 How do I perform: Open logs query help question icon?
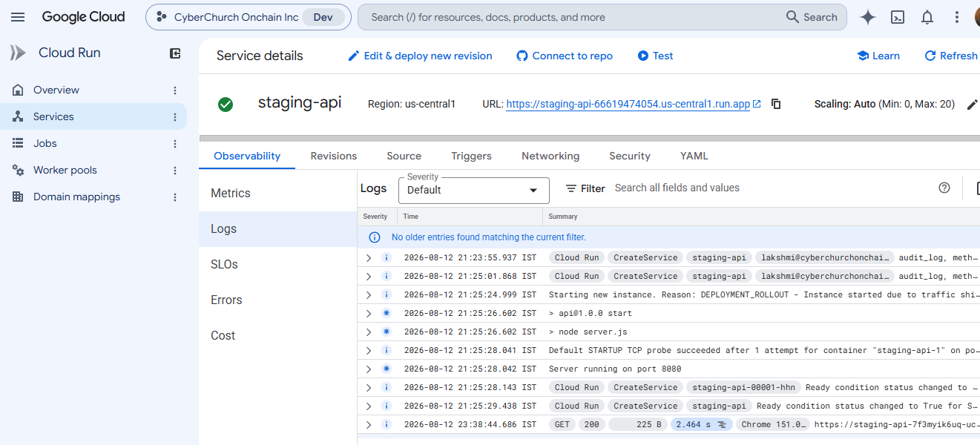[944, 188]
